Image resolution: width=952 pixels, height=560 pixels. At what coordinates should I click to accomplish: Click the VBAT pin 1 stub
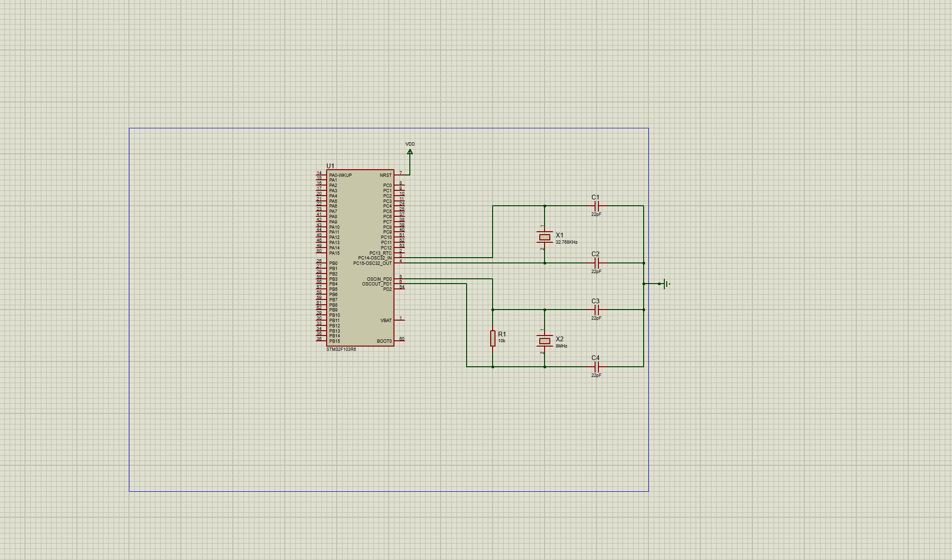pos(400,320)
